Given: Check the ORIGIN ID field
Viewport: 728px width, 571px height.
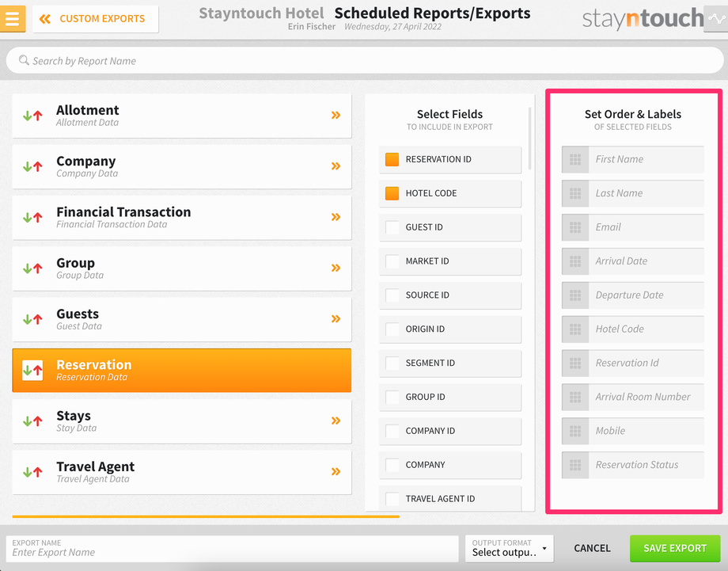Looking at the screenshot, I should [392, 329].
